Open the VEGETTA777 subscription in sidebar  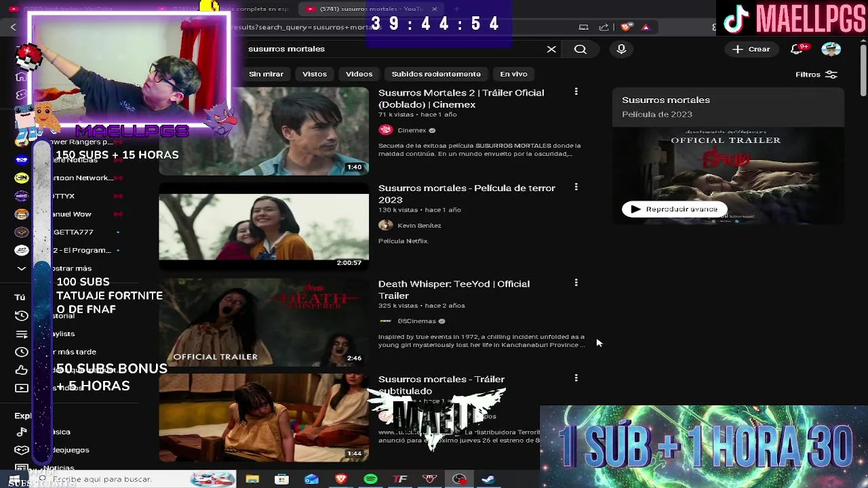73,232
